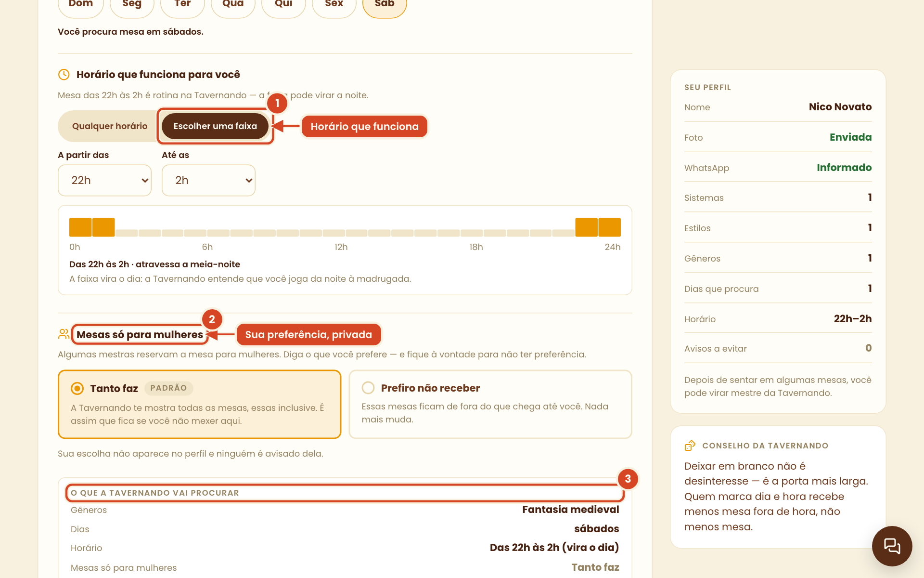This screenshot has width=924, height=578.
Task: Click the dice icon in Conselho card
Action: point(690,446)
